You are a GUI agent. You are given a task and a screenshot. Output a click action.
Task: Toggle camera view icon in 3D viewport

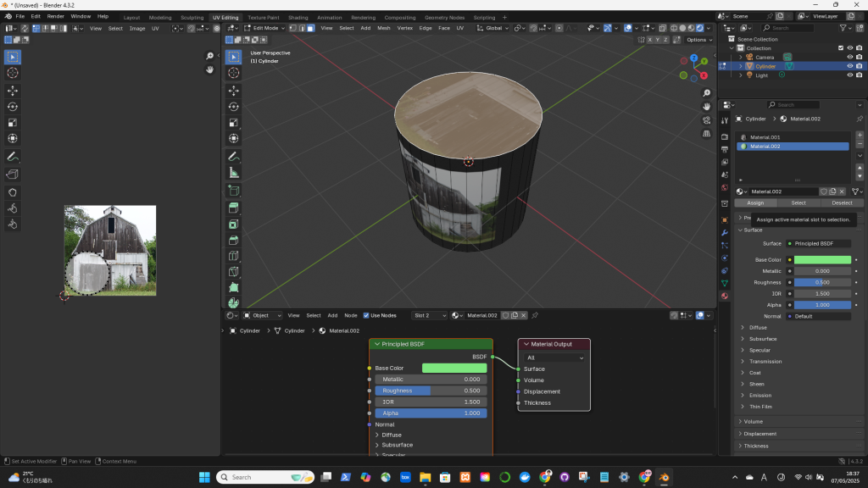pyautogui.click(x=707, y=119)
